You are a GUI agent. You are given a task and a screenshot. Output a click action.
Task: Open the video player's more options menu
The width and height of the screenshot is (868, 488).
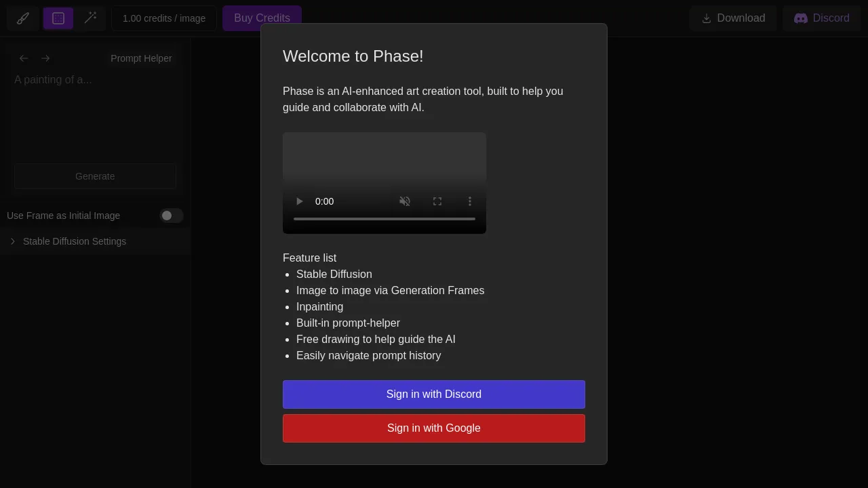470,201
